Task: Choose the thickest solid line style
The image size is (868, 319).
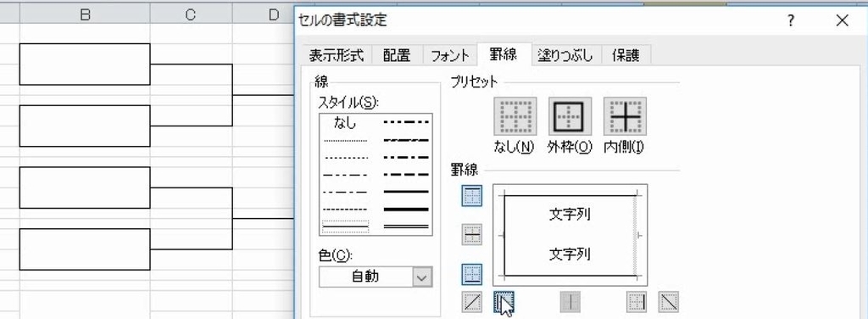Action: [x=406, y=210]
